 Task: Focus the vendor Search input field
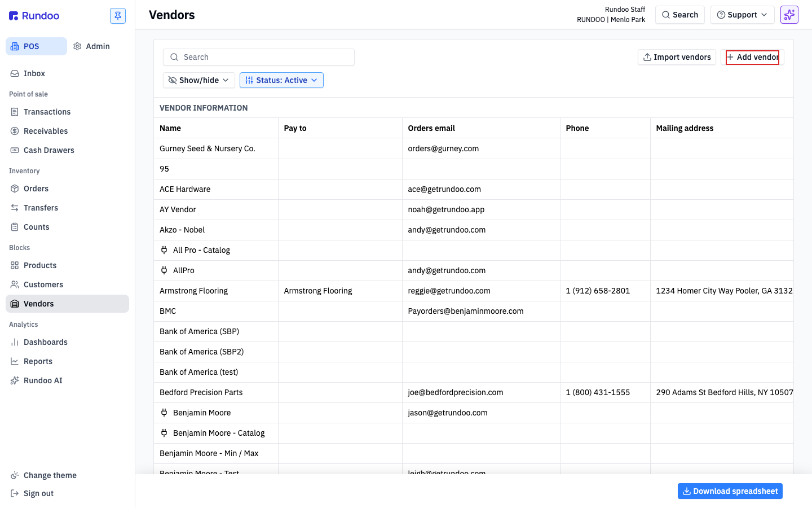[x=259, y=57]
